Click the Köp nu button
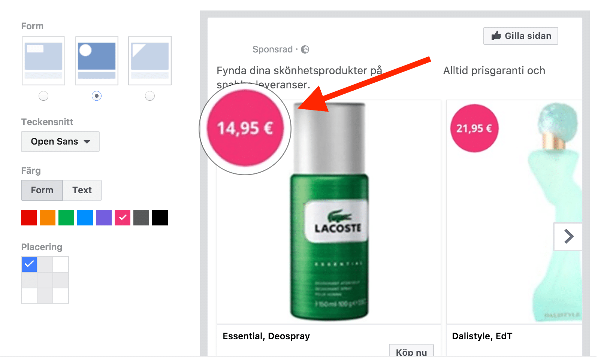Viewport: 598px width, 364px height. [x=411, y=351]
